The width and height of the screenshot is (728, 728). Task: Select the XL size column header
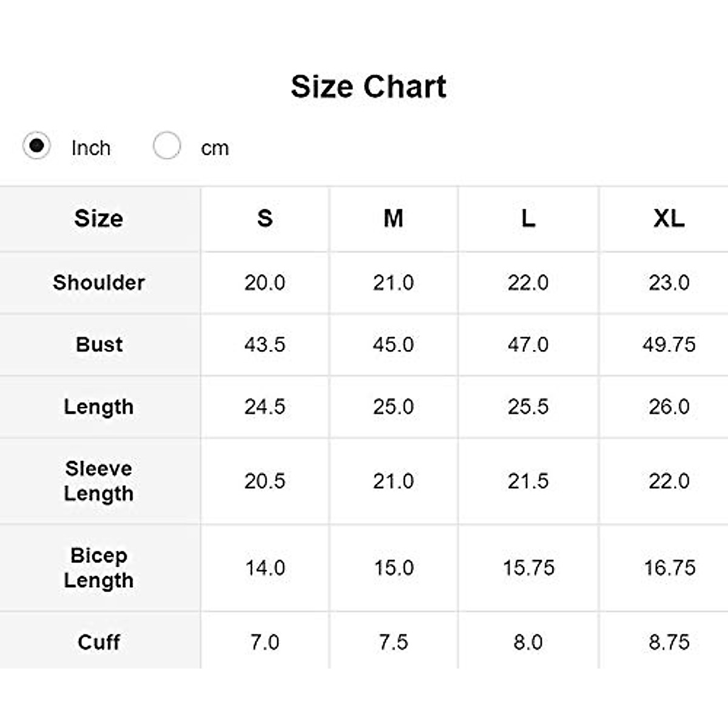(x=669, y=218)
